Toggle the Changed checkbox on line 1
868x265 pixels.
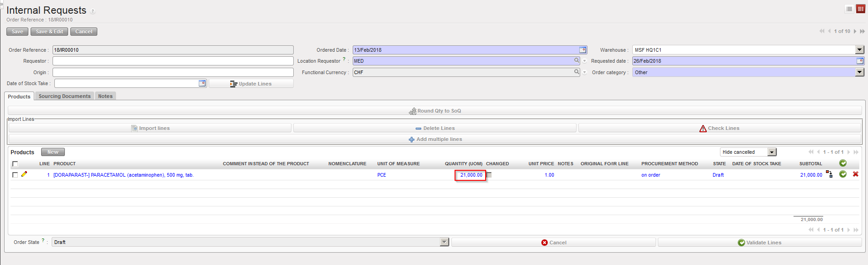pos(489,175)
